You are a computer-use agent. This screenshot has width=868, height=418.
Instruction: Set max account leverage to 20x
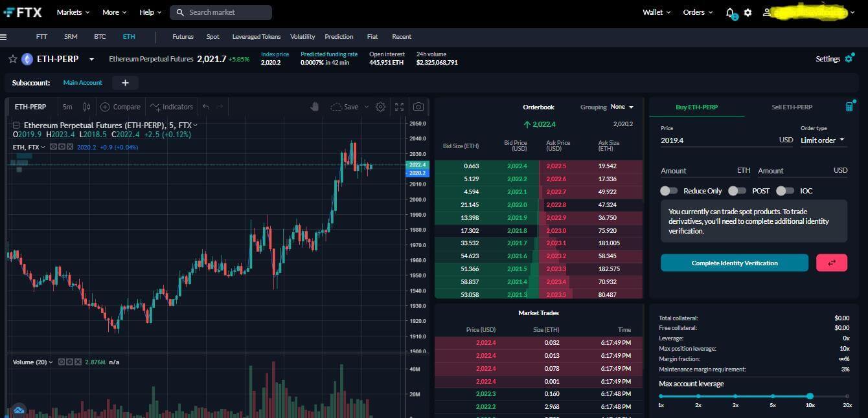click(847, 396)
